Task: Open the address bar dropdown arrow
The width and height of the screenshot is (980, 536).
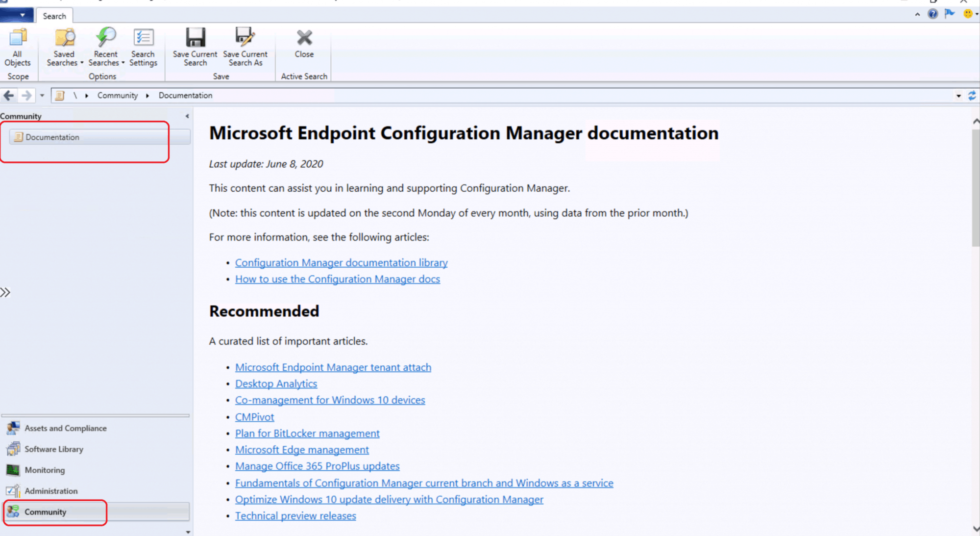Action: (958, 96)
